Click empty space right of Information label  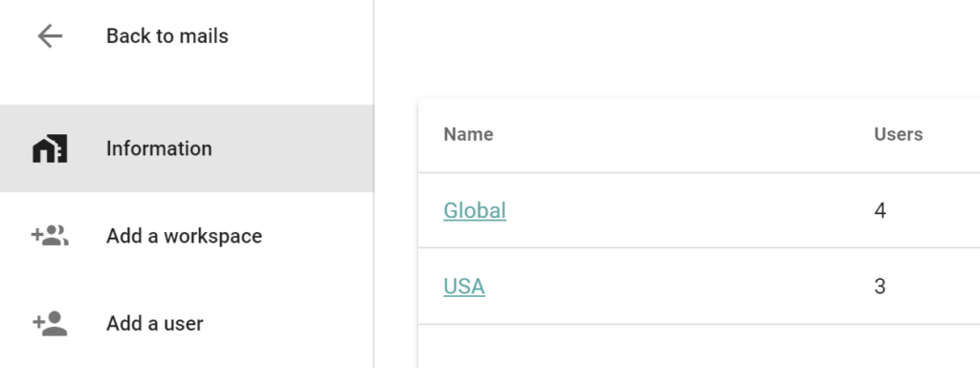[x=293, y=149]
